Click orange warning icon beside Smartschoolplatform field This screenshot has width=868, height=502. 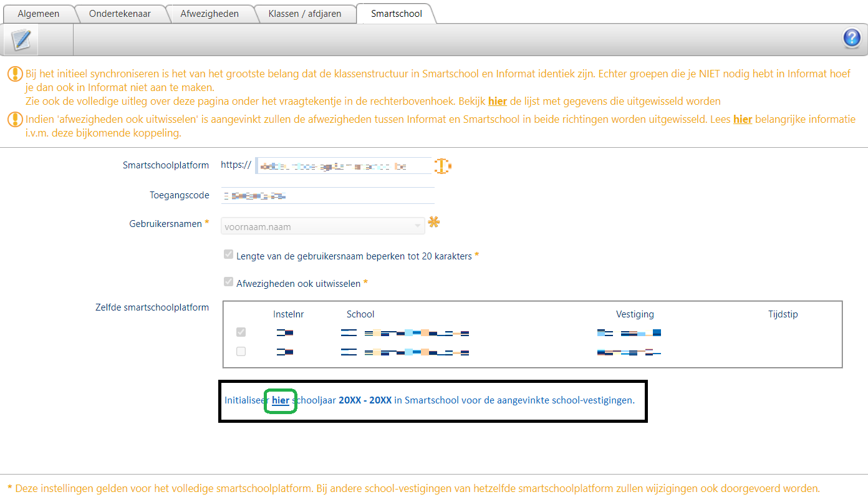tap(442, 166)
